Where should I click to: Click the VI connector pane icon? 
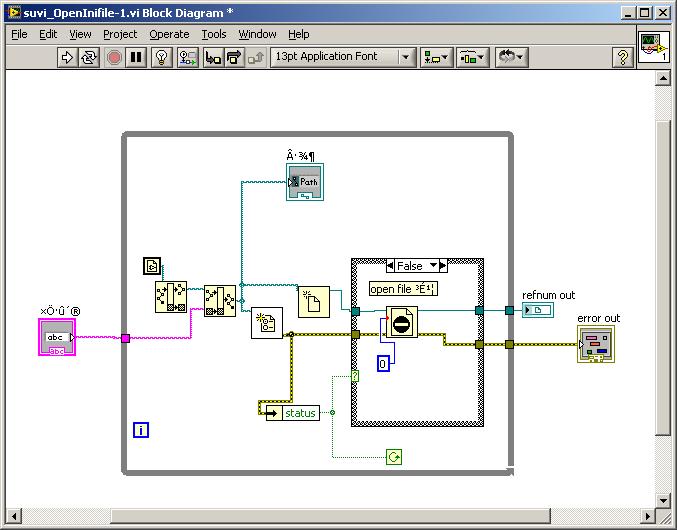pos(654,47)
